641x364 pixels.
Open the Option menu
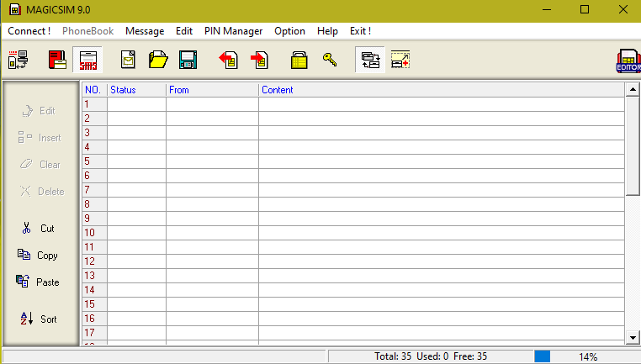click(289, 31)
